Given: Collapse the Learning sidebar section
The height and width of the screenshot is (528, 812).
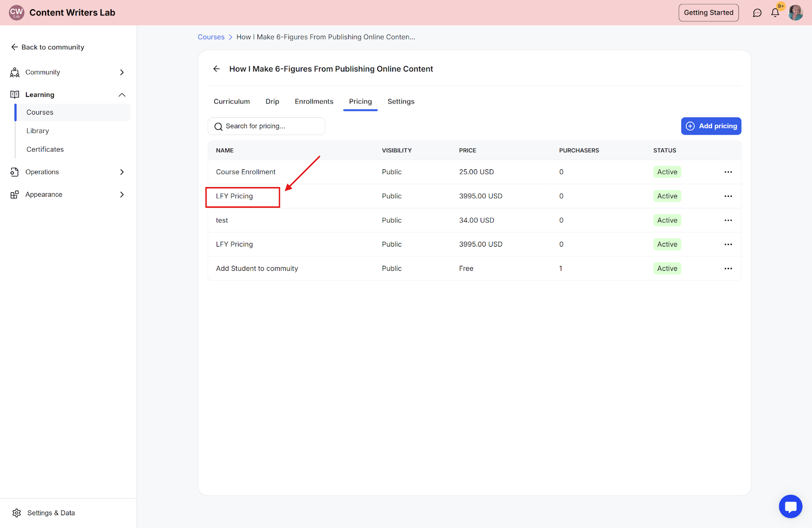Looking at the screenshot, I should [x=122, y=95].
